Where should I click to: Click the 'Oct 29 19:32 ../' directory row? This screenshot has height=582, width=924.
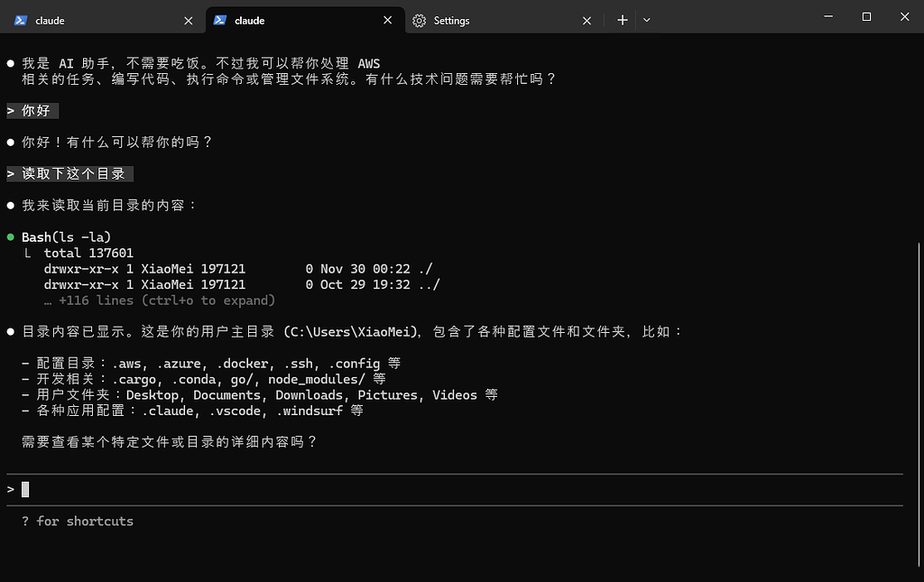point(242,285)
